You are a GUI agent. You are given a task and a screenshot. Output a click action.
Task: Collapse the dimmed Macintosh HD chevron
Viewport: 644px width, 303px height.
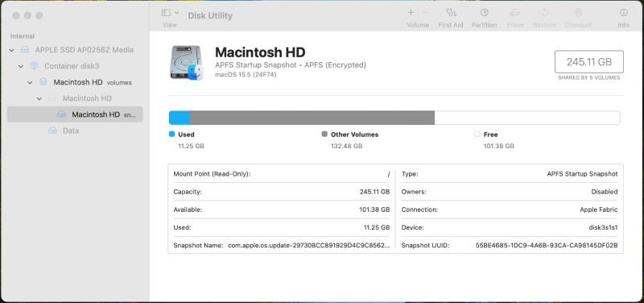pyautogui.click(x=39, y=98)
